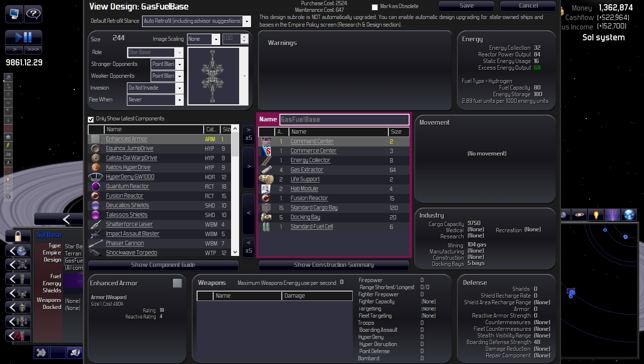Viewport: 644px width, 364px height.
Task: Select the Equinox JumpDrive component link
Action: coord(129,148)
